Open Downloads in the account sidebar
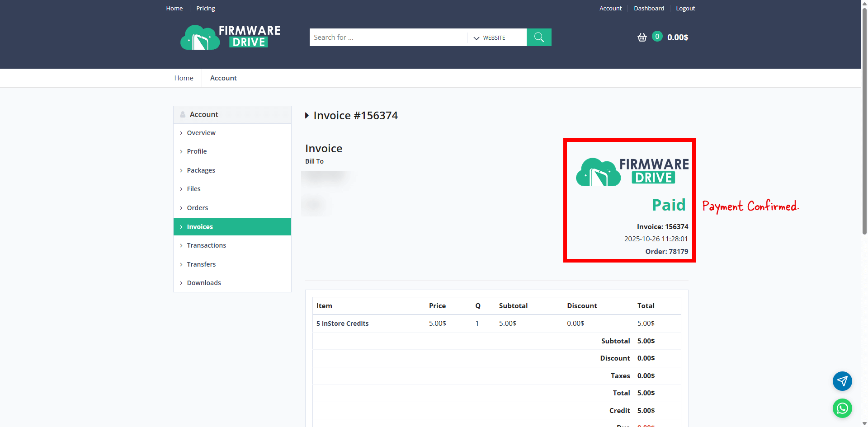The width and height of the screenshot is (868, 427). point(204,283)
